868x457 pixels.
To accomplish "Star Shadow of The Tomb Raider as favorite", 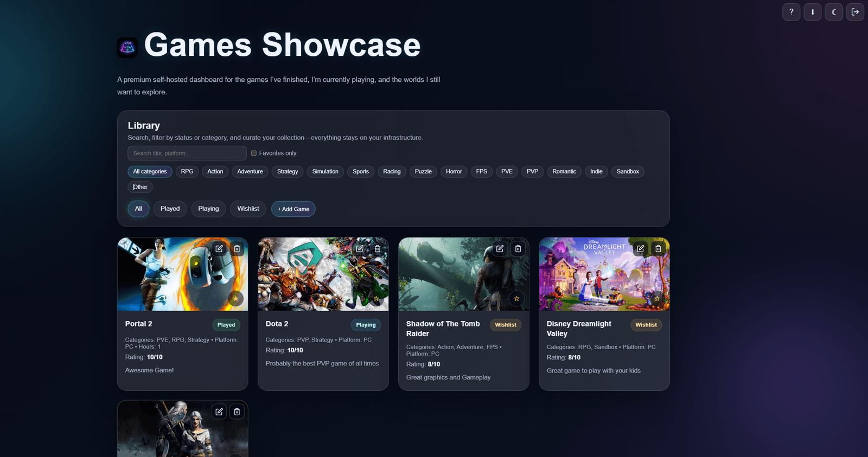I will 516,299.
